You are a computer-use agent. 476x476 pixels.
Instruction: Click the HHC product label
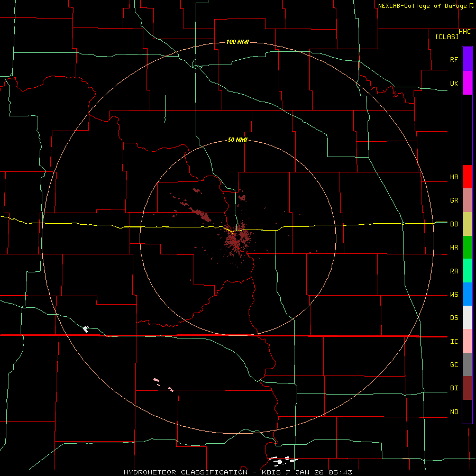tap(464, 32)
